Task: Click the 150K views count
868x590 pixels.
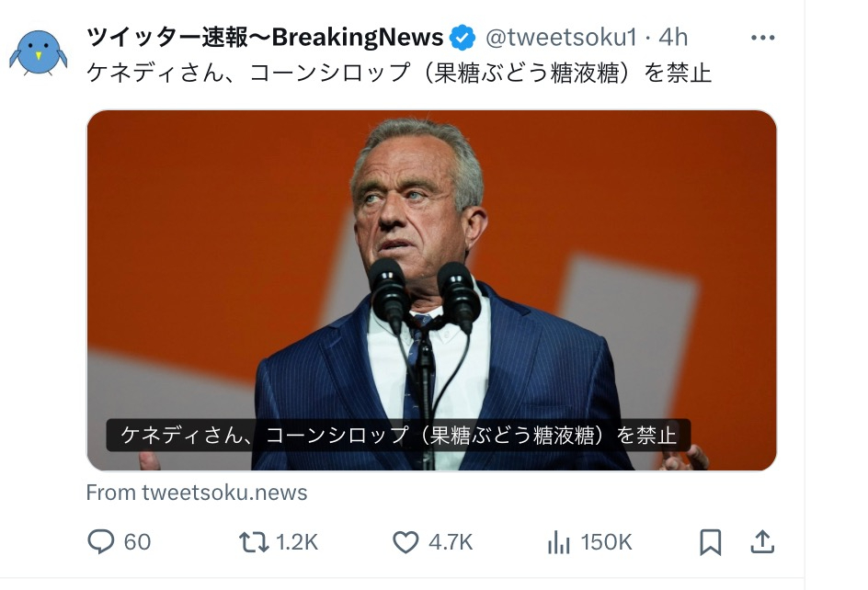Action: coord(606,542)
